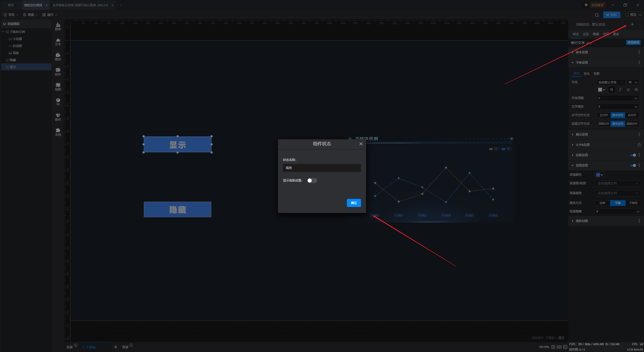Expand the 展示设置 section
The height and width of the screenshot is (352, 644).
point(582,135)
